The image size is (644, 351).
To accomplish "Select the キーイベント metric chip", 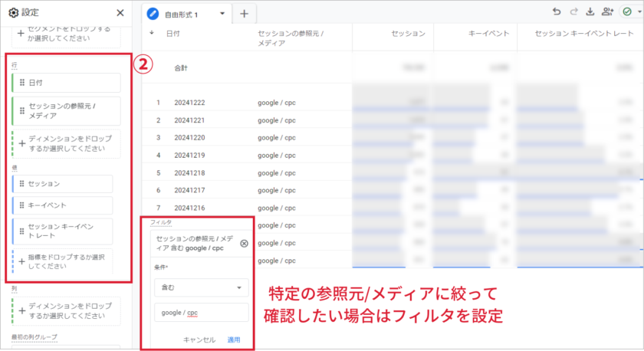I will click(x=63, y=205).
